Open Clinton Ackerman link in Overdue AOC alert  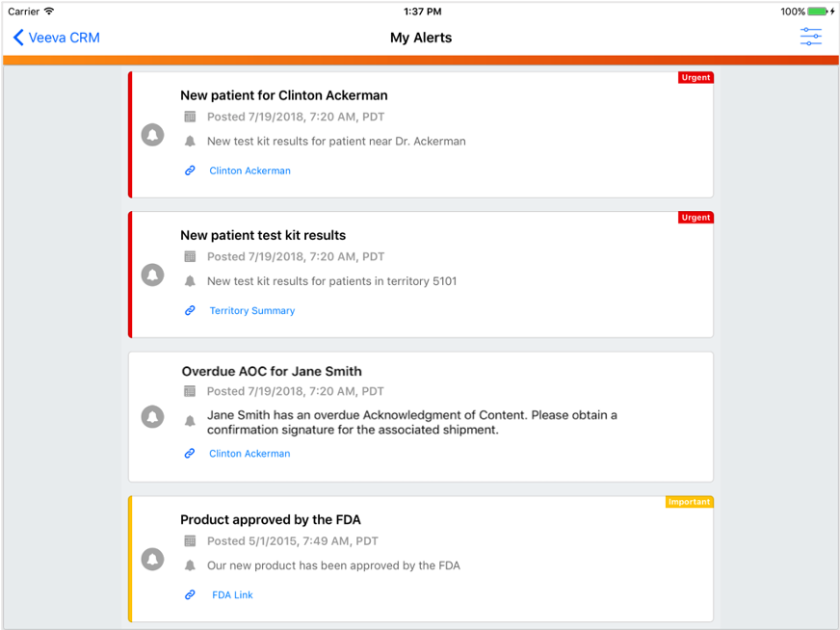click(249, 454)
